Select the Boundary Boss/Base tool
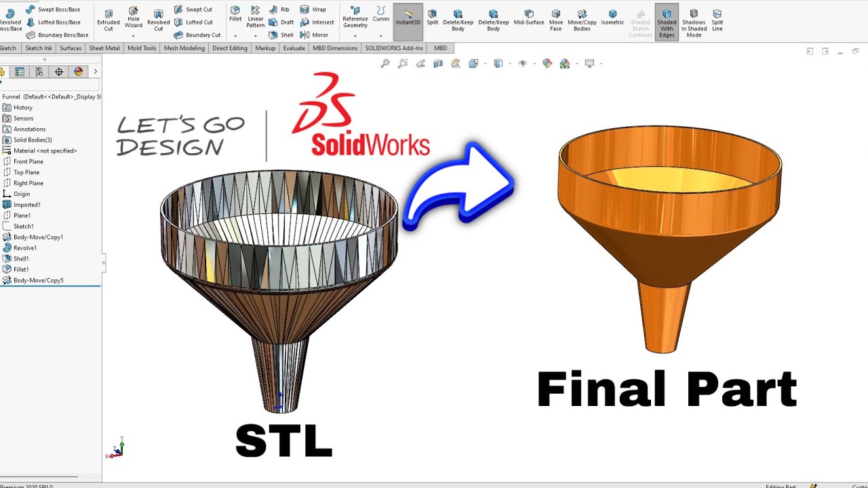The height and width of the screenshot is (488, 868). pyautogui.click(x=57, y=35)
